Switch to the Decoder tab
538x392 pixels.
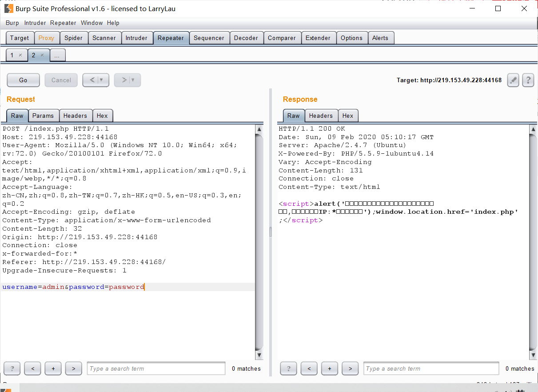coord(246,38)
